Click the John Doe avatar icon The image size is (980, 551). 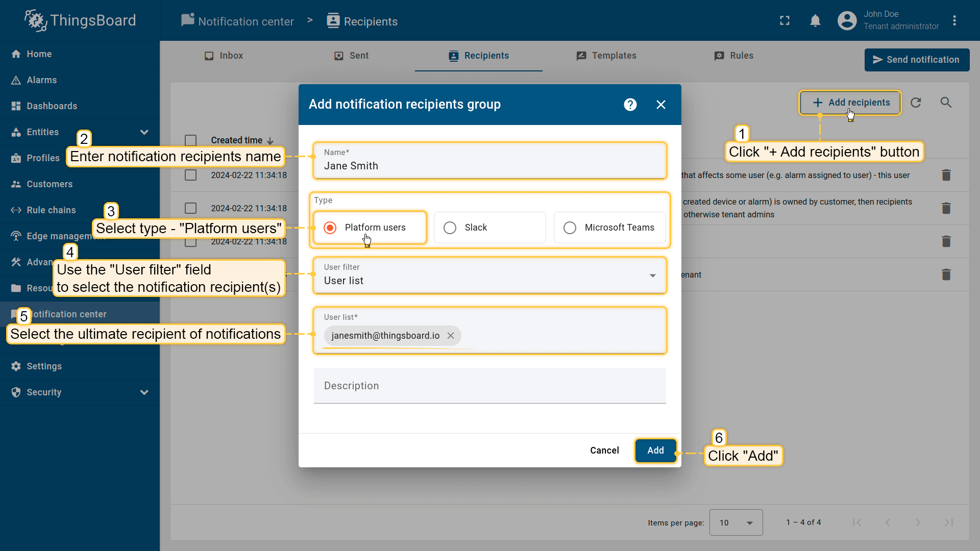click(847, 21)
